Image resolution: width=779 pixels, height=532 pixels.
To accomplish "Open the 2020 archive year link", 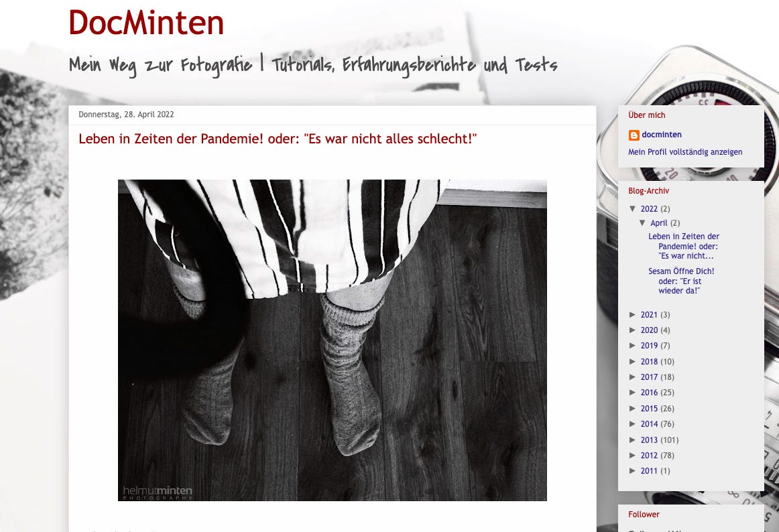I will (649, 330).
